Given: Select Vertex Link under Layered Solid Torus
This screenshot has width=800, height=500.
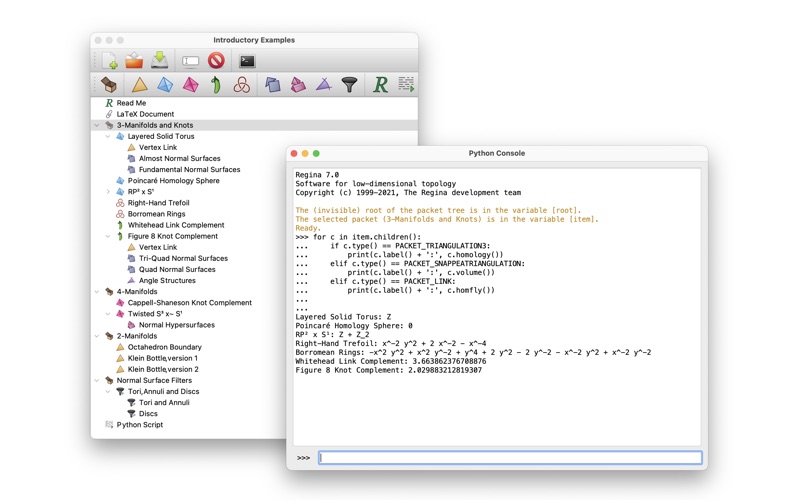Looking at the screenshot, I should [x=158, y=147].
